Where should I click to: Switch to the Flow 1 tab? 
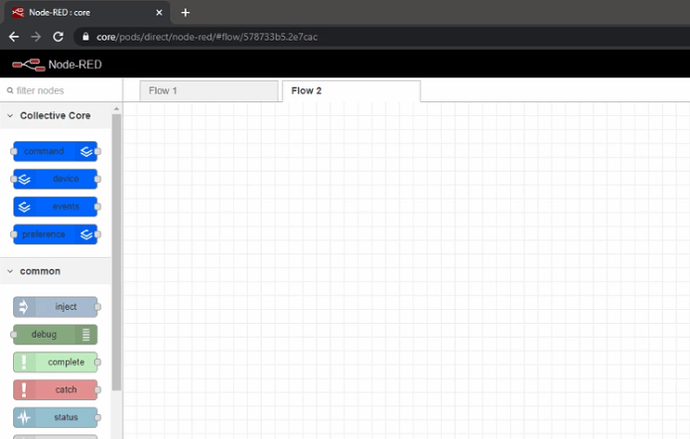tap(209, 91)
